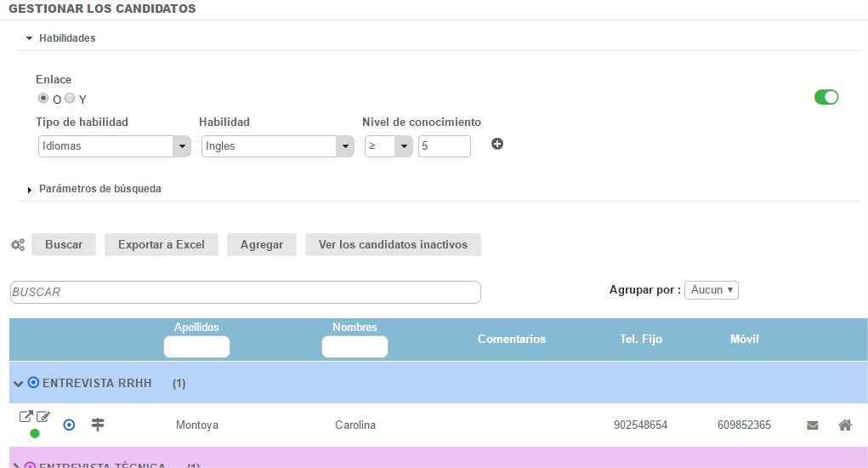Click the plus icon to add a skill

pyautogui.click(x=497, y=144)
